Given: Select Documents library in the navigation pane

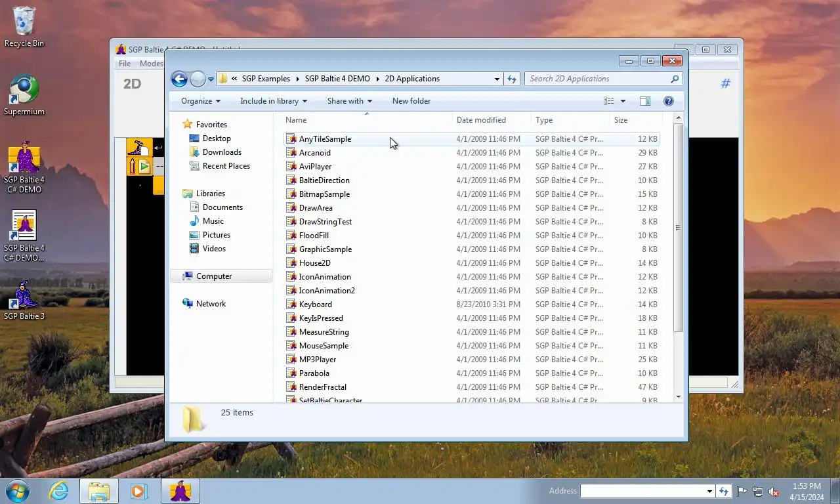Looking at the screenshot, I should (222, 207).
